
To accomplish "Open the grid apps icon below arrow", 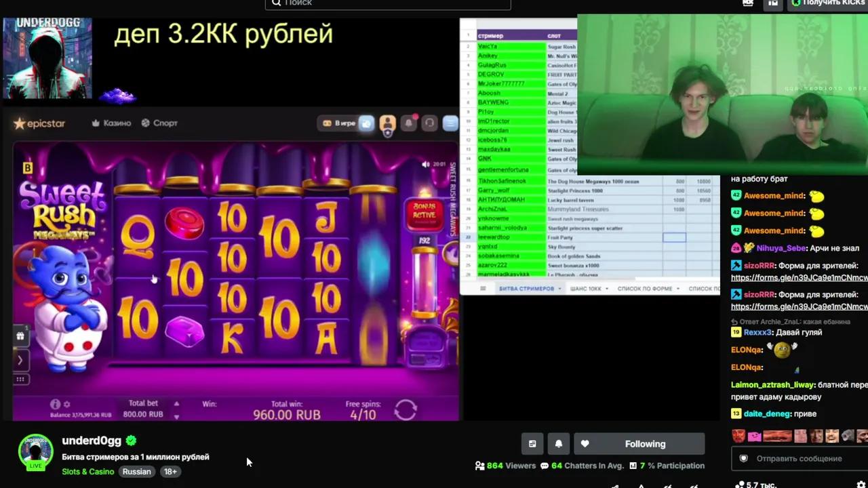I will click(20, 380).
